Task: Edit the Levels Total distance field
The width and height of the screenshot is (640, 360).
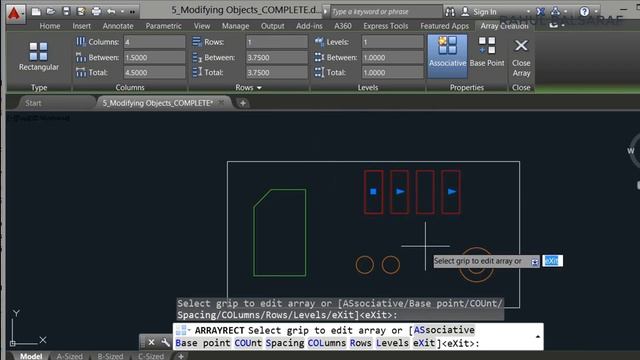Action: coord(393,72)
